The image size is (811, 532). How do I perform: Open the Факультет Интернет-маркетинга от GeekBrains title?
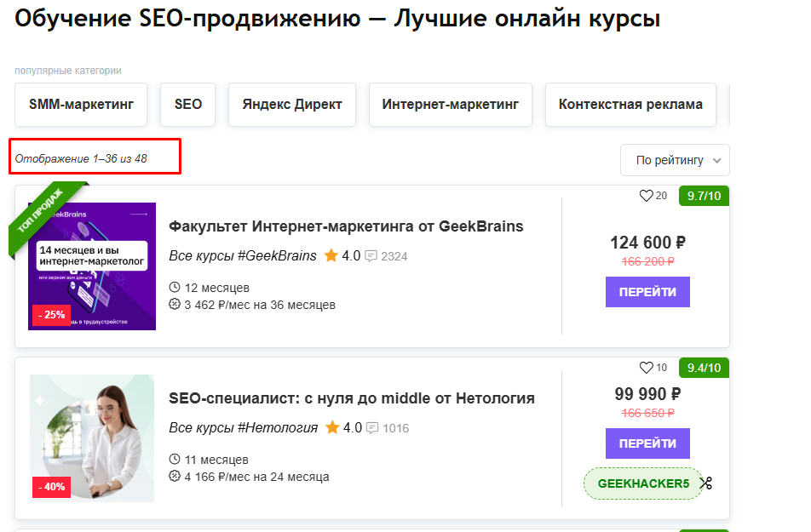coord(346,226)
